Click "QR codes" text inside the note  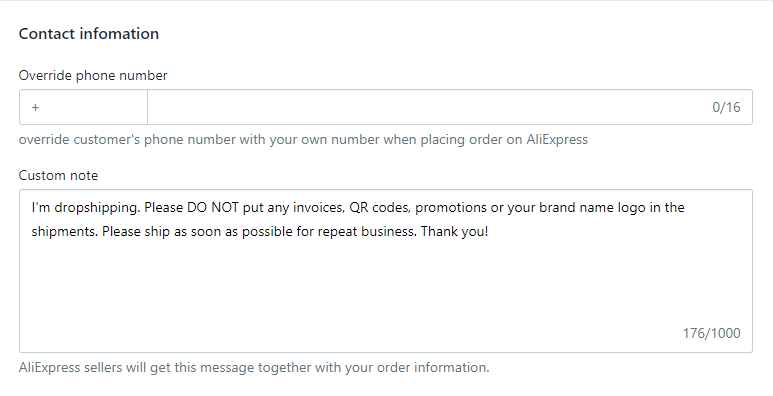pyautogui.click(x=379, y=208)
